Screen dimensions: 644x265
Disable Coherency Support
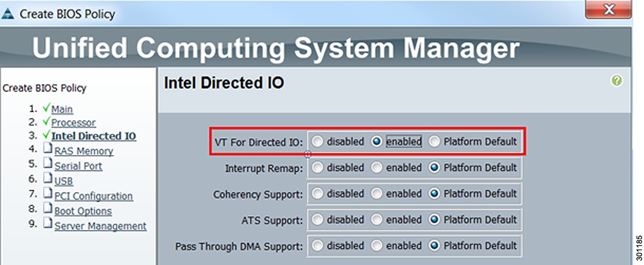tap(318, 193)
